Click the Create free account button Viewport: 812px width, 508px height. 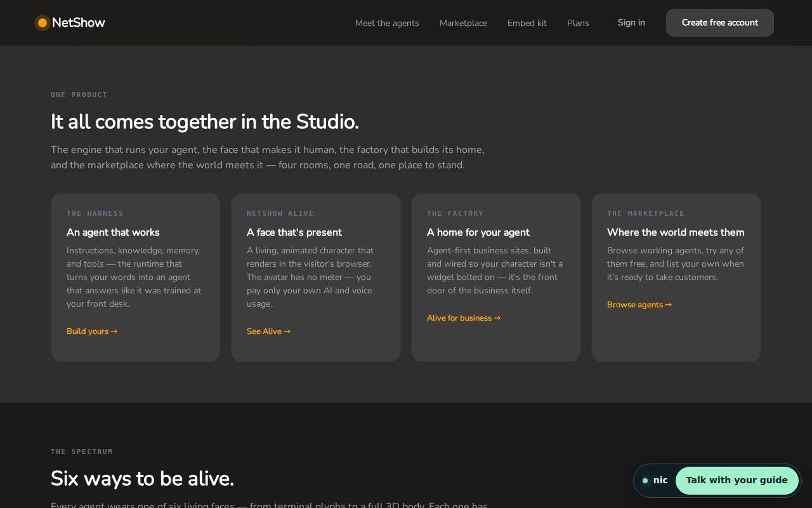pyautogui.click(x=720, y=23)
